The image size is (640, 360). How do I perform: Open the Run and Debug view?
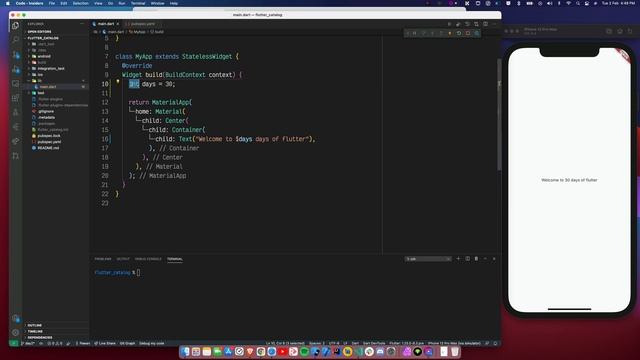coord(16,69)
